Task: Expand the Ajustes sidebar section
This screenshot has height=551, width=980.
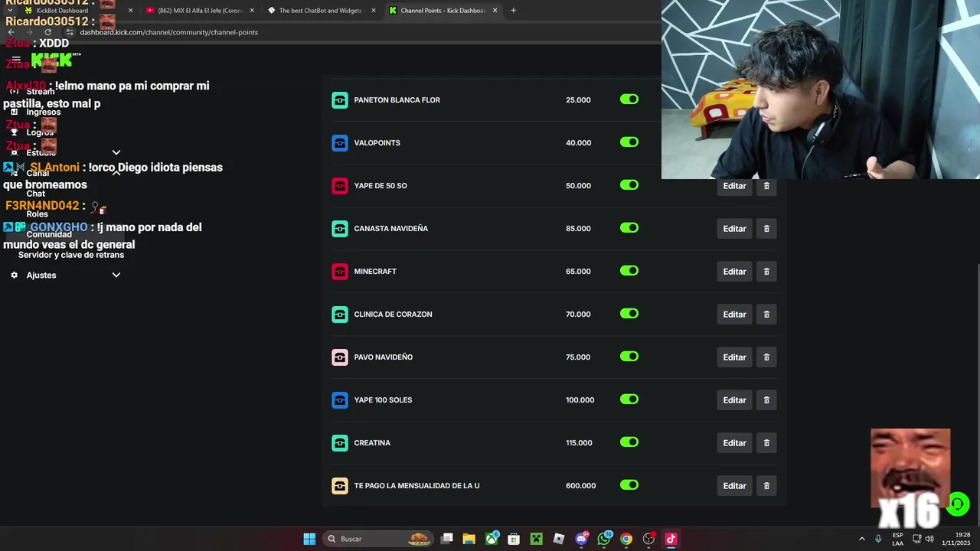Action: pyautogui.click(x=116, y=275)
